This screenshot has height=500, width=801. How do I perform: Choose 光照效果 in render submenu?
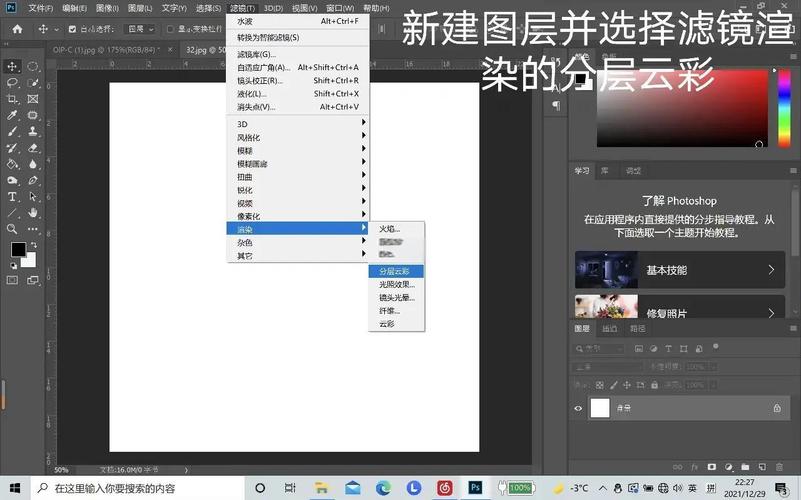pos(396,284)
